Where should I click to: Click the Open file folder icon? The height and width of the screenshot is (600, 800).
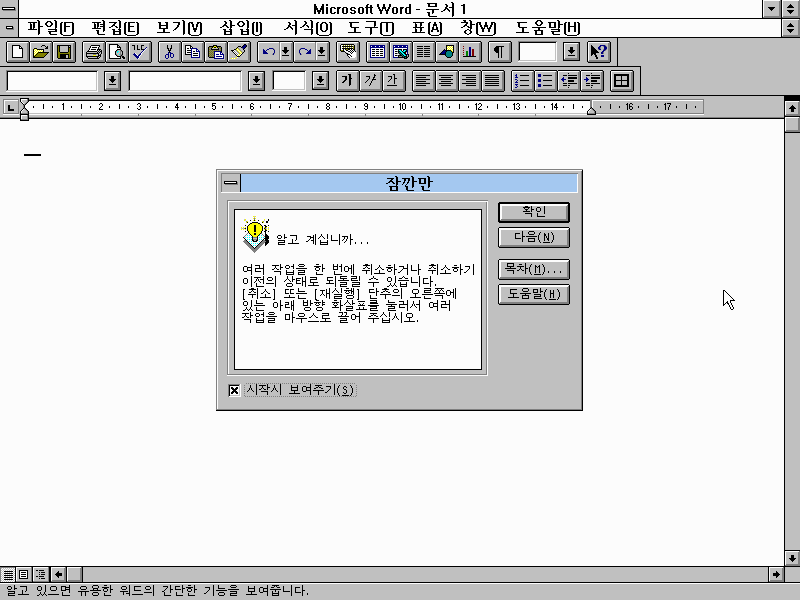[41, 52]
